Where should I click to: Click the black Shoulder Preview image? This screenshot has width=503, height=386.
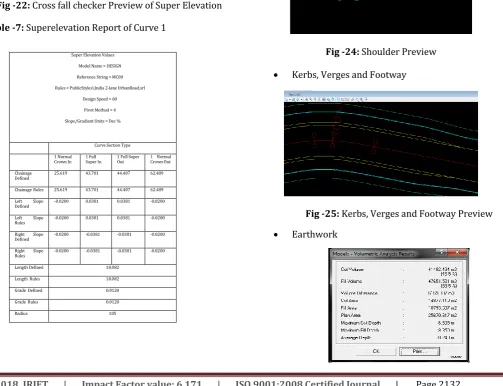[381, 17]
